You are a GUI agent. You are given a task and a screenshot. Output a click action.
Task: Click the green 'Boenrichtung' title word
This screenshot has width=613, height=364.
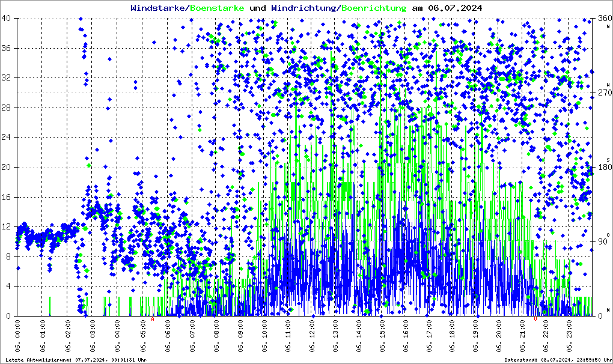(x=374, y=8)
